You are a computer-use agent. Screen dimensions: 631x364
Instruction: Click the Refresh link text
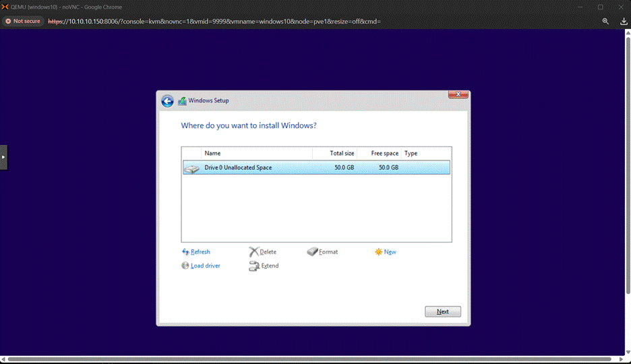coord(200,252)
